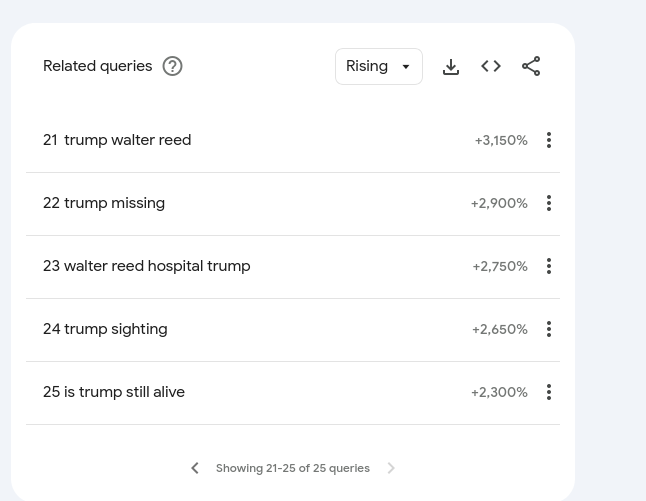Screen dimensions: 646x501
Task: Open the embed code icon
Action: (x=491, y=66)
